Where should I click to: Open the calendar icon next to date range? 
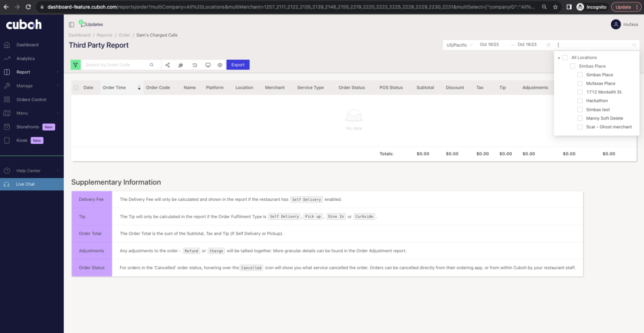tap(548, 44)
